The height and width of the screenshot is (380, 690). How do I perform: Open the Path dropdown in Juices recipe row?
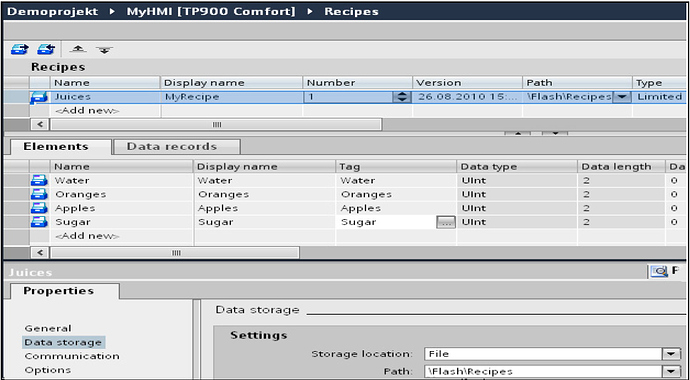[x=621, y=97]
